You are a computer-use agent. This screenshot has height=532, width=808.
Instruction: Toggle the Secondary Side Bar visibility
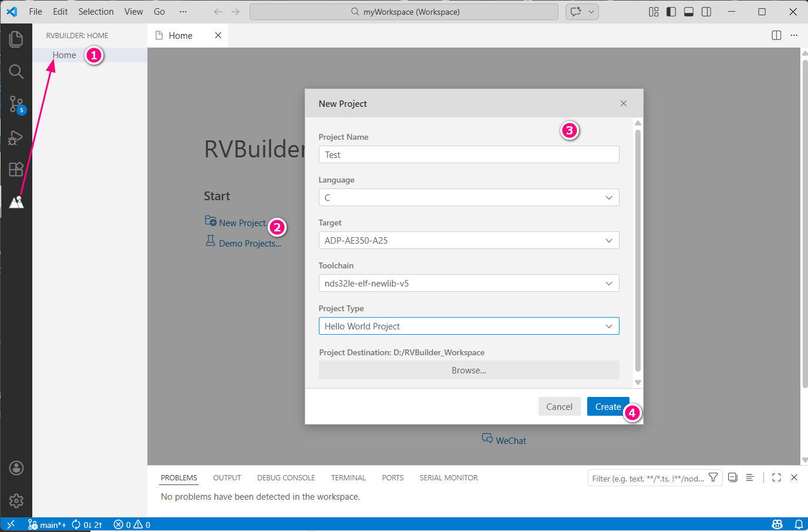[x=706, y=11]
